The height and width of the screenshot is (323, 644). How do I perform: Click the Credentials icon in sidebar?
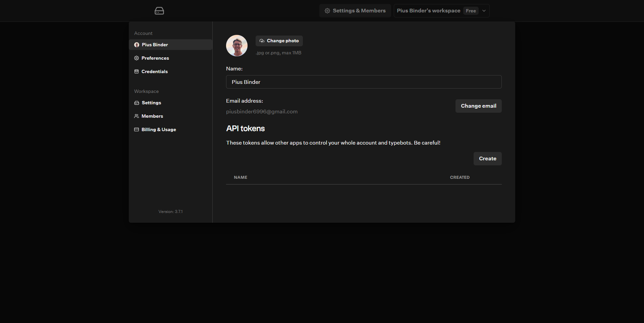tap(137, 71)
